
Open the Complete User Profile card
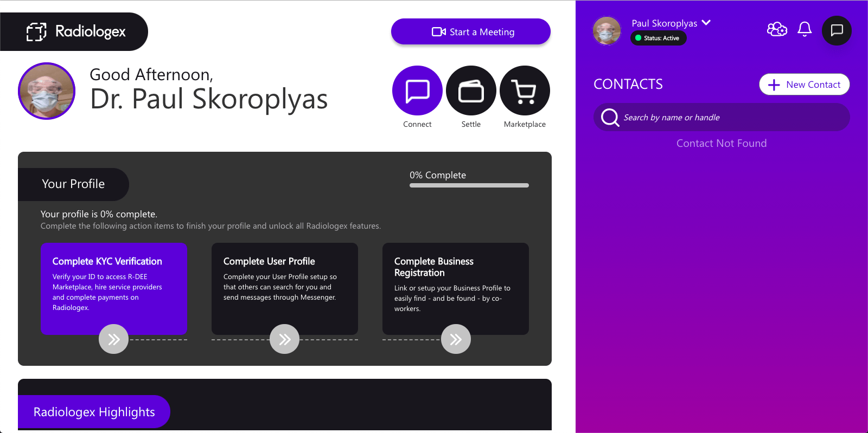click(285, 288)
